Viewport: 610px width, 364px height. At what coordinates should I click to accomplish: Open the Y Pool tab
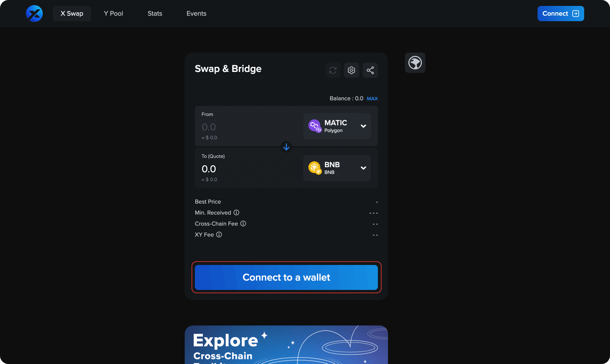click(114, 14)
